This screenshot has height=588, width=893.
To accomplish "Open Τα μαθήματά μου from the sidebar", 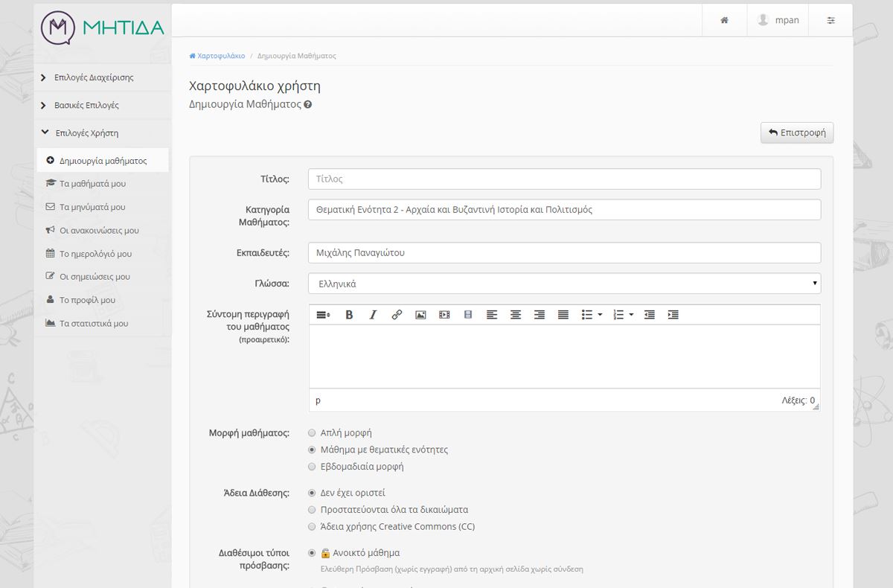I will coord(92,183).
